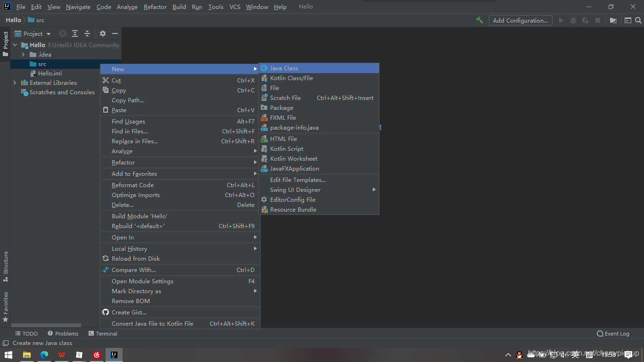644x362 pixels.
Task: Select Kotlin Script in New submenu
Action: tap(319, 148)
